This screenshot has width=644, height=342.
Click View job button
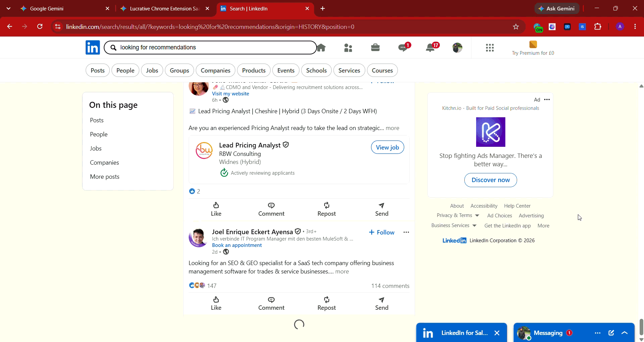[x=387, y=147]
